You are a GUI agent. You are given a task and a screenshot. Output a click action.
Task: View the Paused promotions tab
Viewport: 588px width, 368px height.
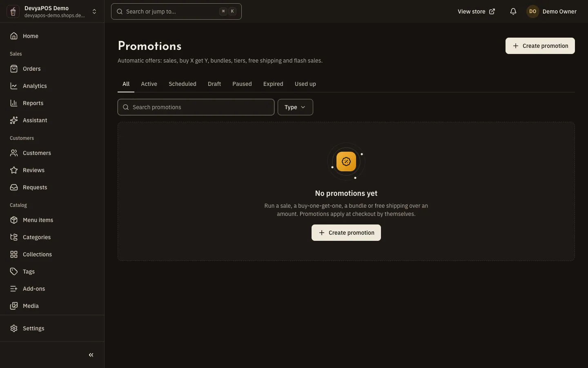(x=242, y=84)
